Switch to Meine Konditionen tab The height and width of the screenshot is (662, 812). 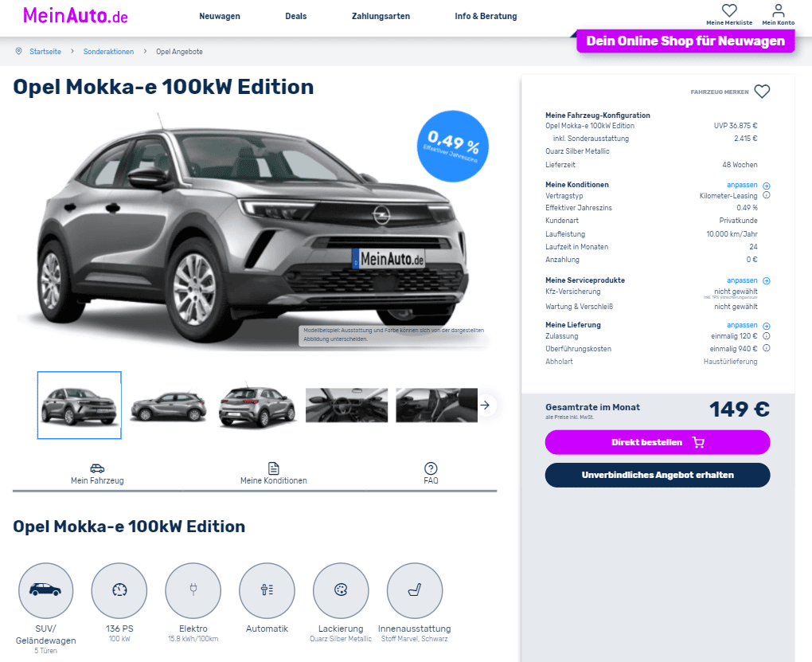pos(273,474)
